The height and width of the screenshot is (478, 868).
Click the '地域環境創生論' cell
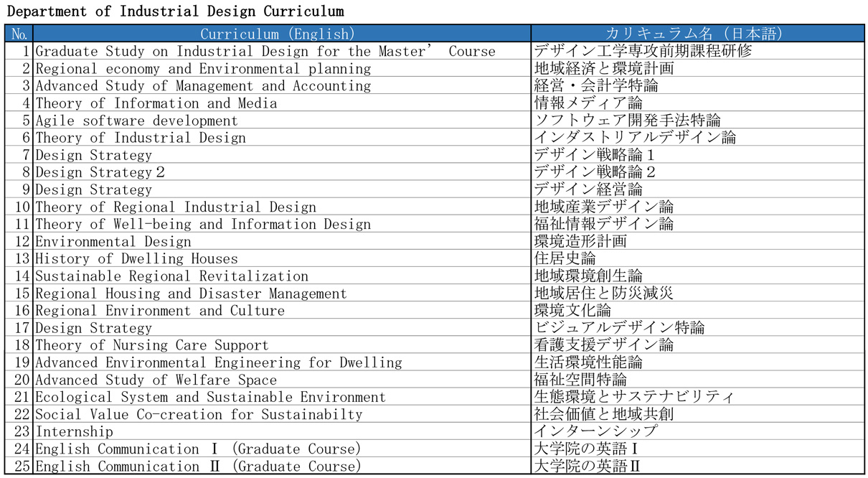(697, 276)
